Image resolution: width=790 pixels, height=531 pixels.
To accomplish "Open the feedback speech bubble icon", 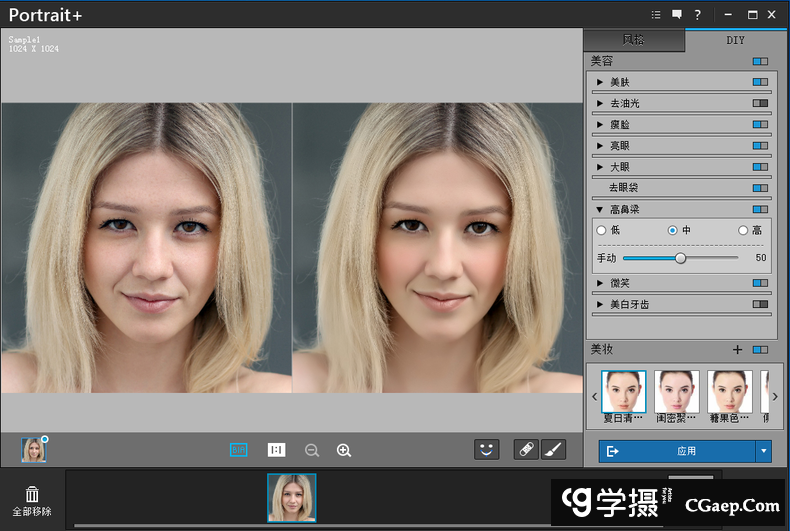I will pyautogui.click(x=677, y=14).
